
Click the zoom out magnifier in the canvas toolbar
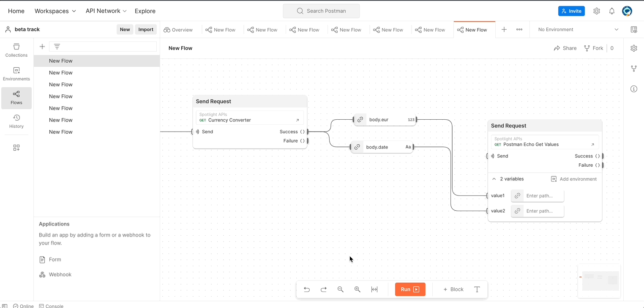(341, 289)
